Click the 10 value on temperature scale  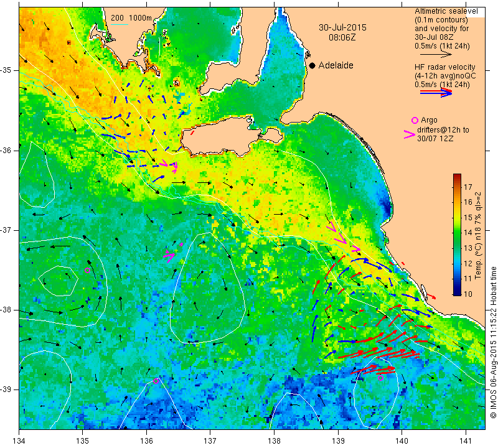coord(468,294)
